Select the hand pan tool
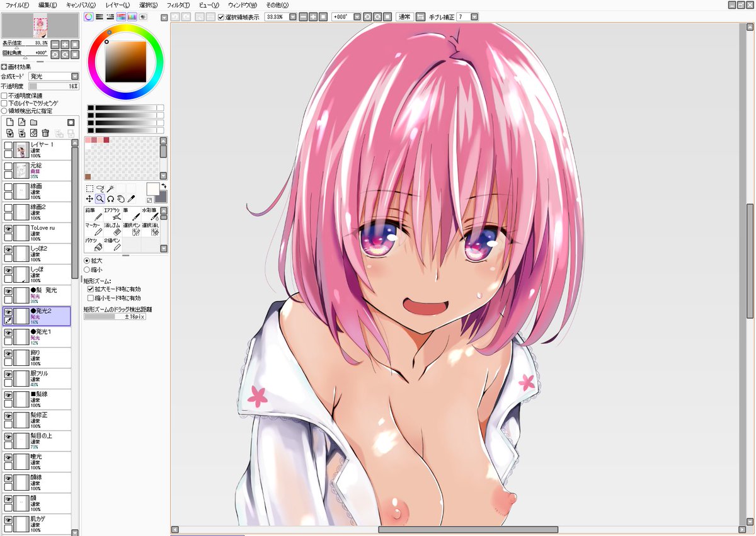 coord(120,198)
